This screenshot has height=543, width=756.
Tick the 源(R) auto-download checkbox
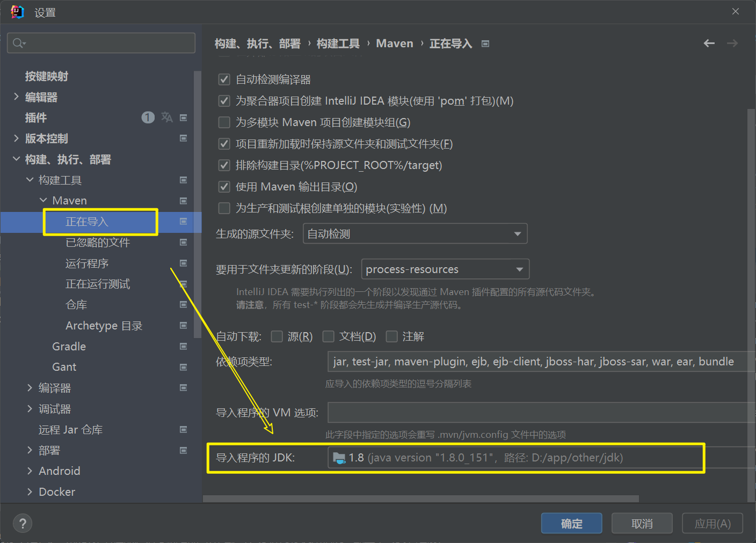click(x=277, y=336)
